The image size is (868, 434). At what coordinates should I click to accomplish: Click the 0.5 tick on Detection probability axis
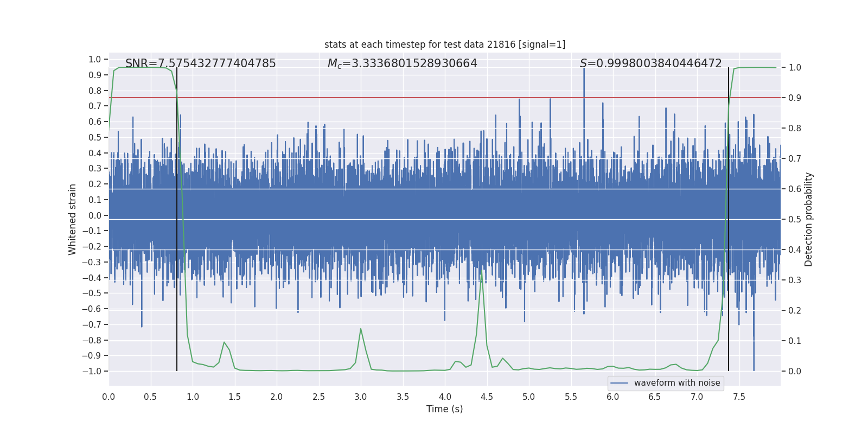coord(794,219)
